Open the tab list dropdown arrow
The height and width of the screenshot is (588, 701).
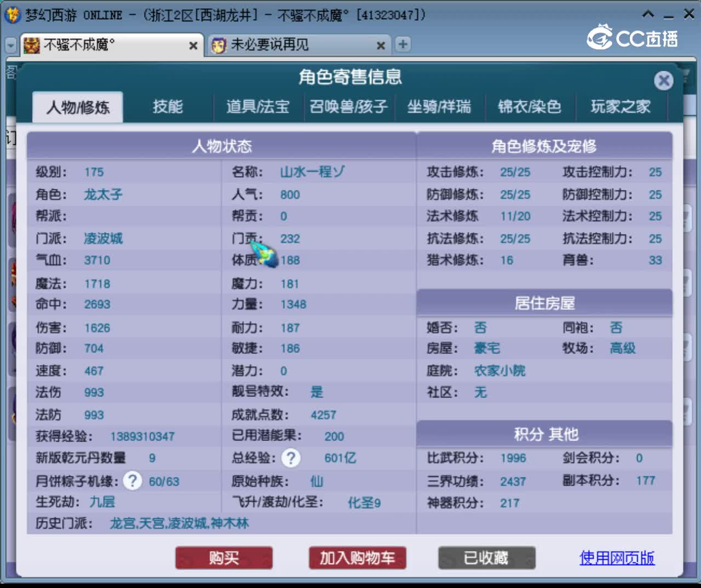click(x=10, y=45)
